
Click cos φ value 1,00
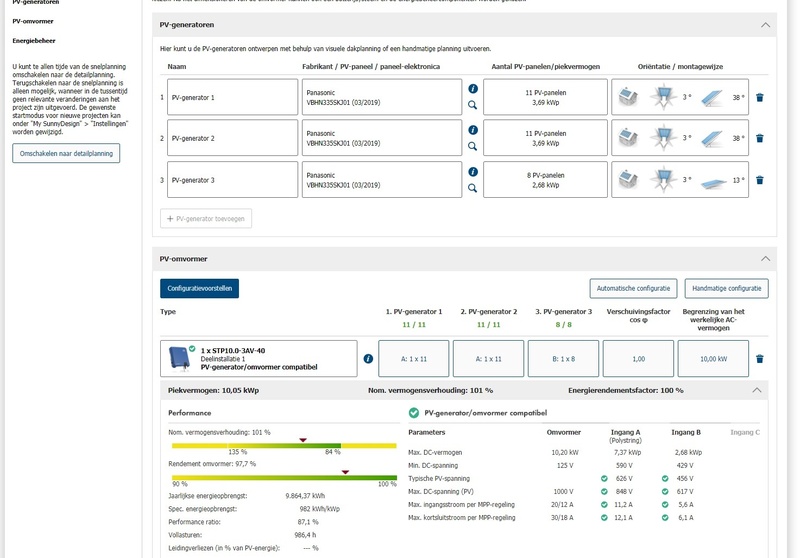click(638, 359)
